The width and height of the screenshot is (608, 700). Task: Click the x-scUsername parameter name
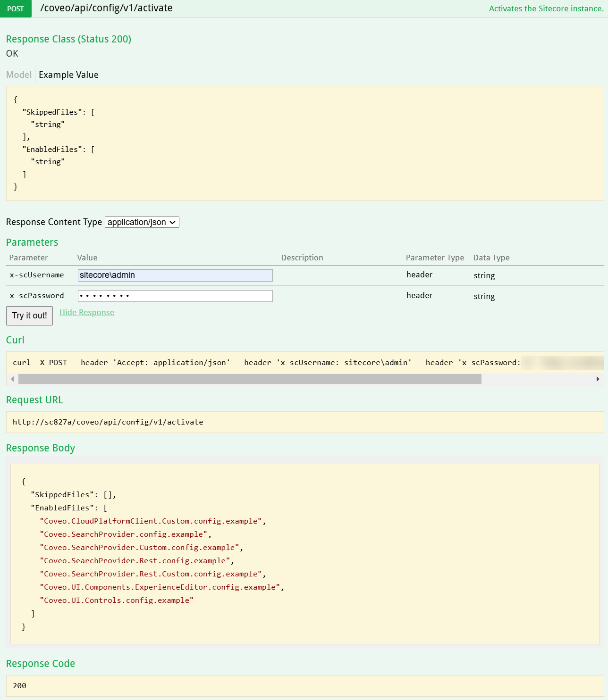[37, 275]
